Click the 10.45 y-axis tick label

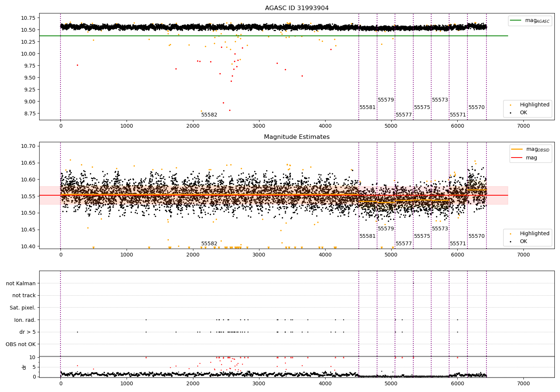(x=28, y=230)
